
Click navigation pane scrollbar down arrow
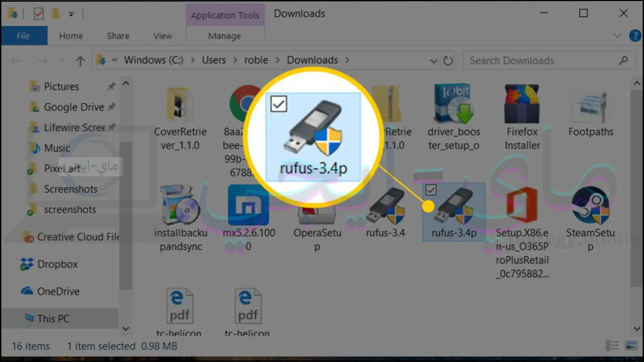click(x=126, y=329)
